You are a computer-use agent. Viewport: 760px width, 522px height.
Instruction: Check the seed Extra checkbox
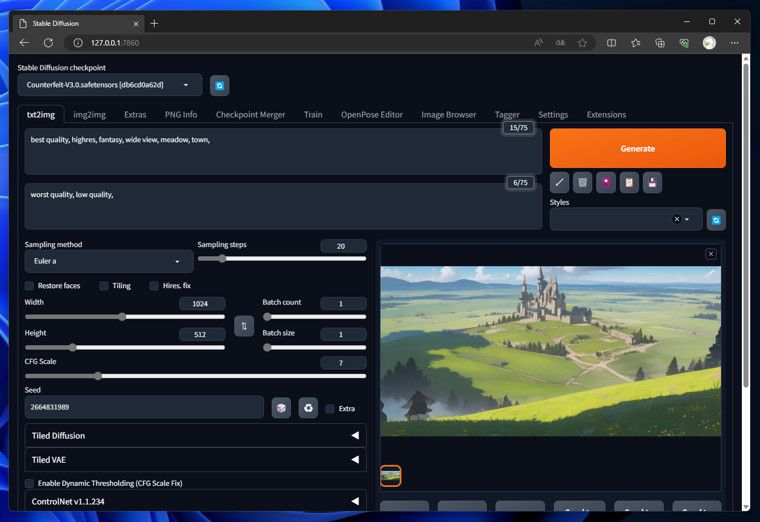(x=330, y=409)
